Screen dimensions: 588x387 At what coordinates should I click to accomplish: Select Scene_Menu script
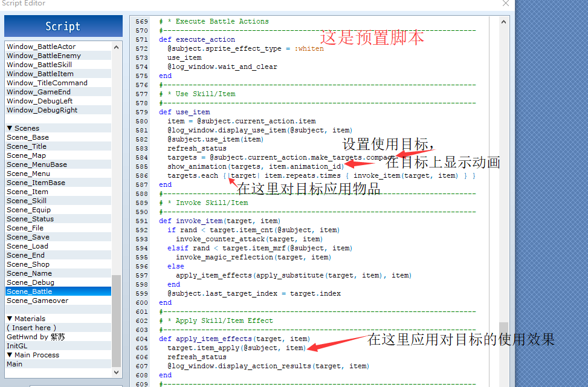coord(59,174)
